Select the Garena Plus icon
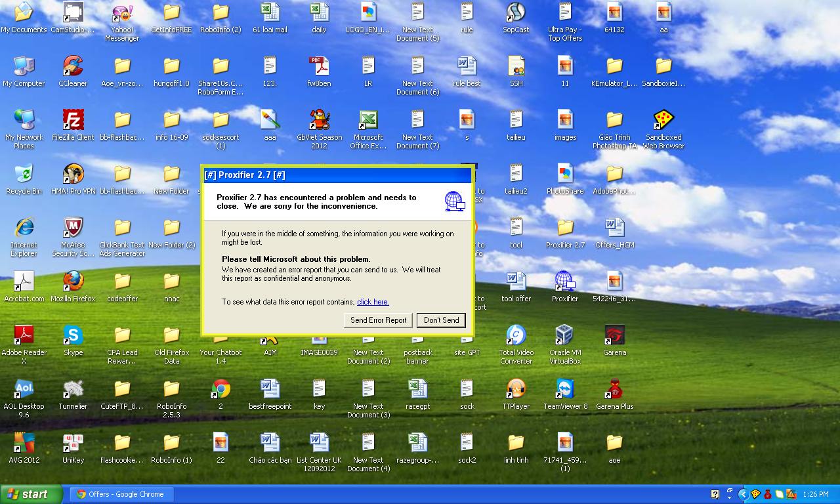840x504 pixels. coord(614,394)
